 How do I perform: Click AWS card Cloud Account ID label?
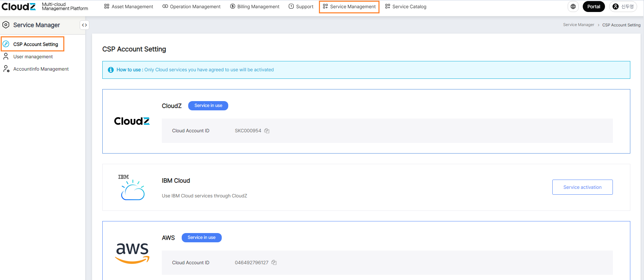coord(191,263)
